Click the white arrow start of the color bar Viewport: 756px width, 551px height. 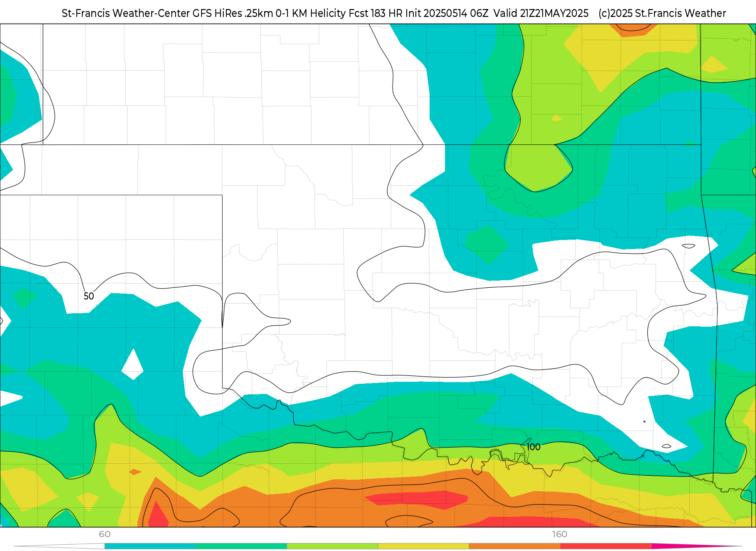pos(59,546)
